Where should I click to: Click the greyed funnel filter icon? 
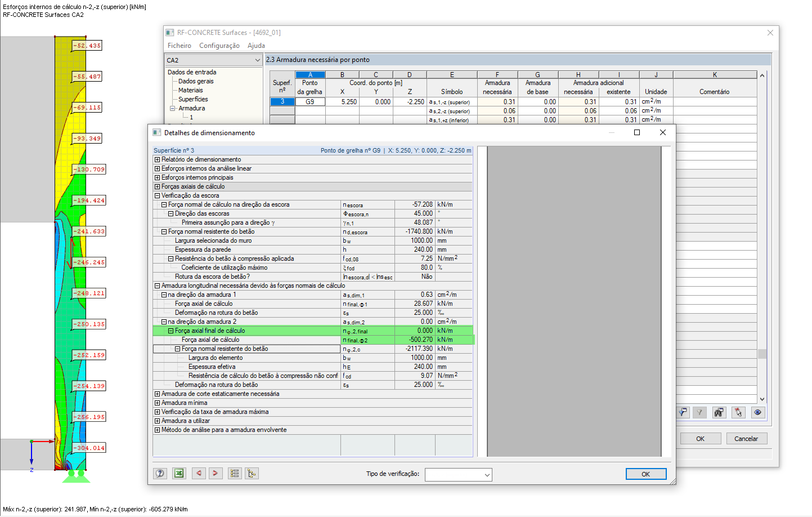[699, 413]
